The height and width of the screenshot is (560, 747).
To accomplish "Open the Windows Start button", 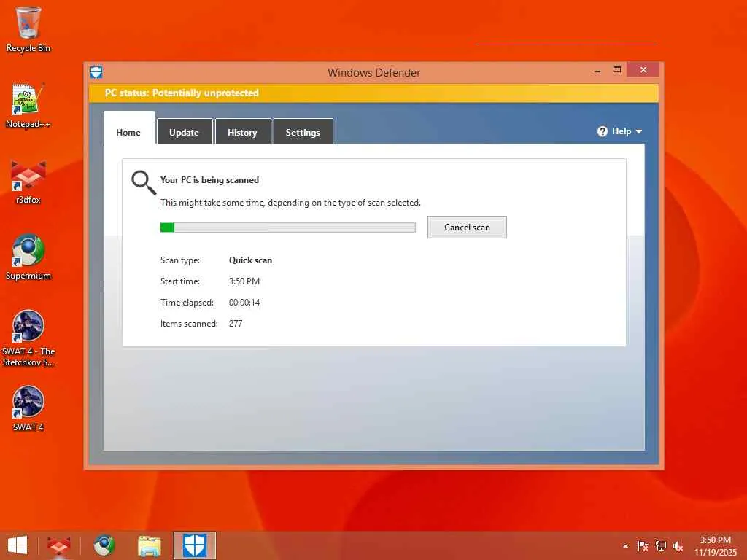I will [x=18, y=545].
